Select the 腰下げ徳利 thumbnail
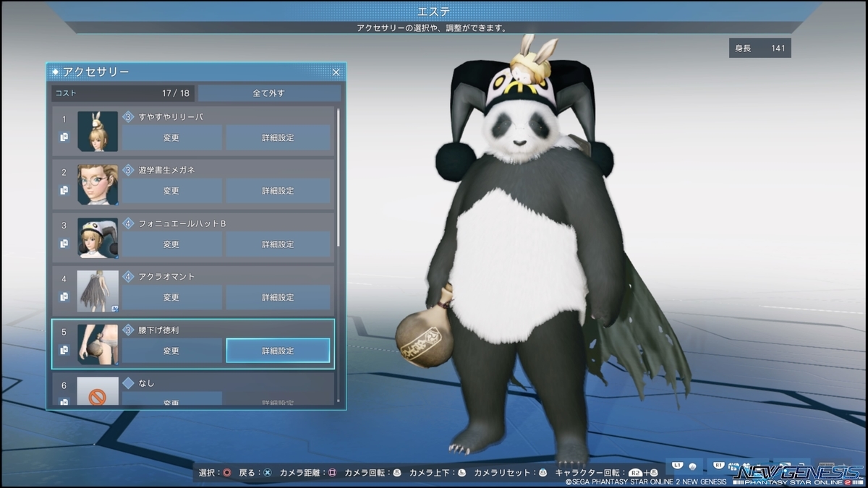The width and height of the screenshot is (868, 488). (98, 345)
